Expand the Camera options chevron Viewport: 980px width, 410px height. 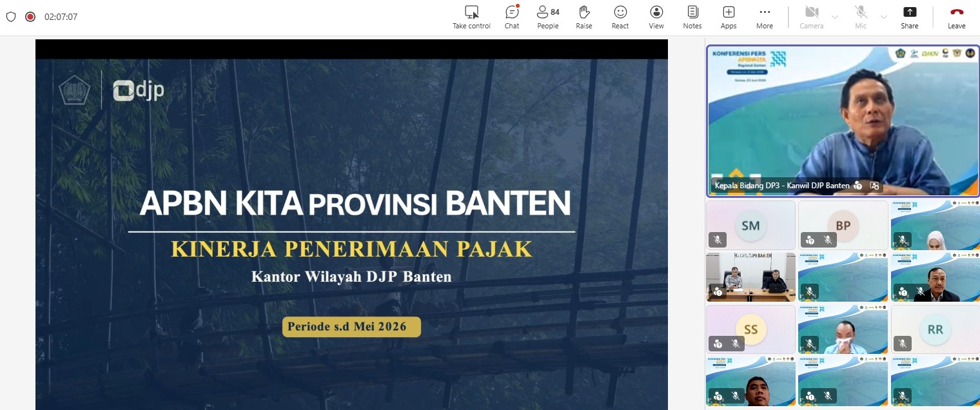click(x=835, y=17)
